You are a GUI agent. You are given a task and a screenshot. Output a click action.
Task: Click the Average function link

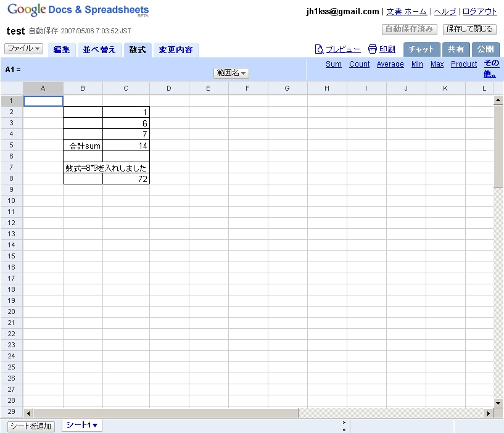[390, 64]
